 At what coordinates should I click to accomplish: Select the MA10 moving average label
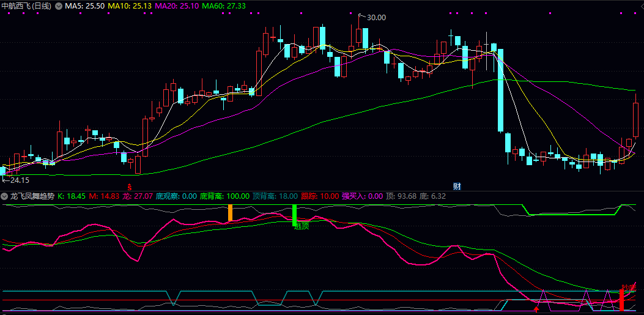[130, 6]
